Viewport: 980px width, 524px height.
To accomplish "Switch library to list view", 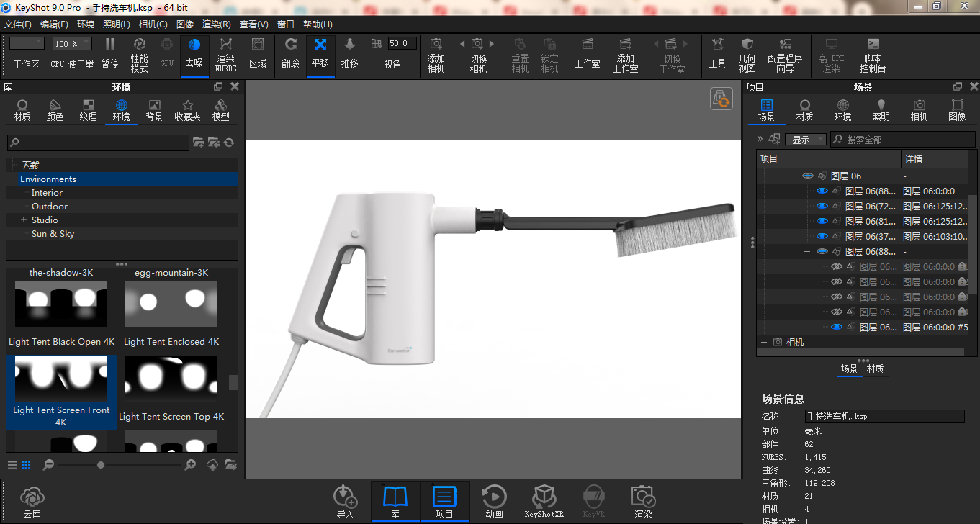I will 12,465.
